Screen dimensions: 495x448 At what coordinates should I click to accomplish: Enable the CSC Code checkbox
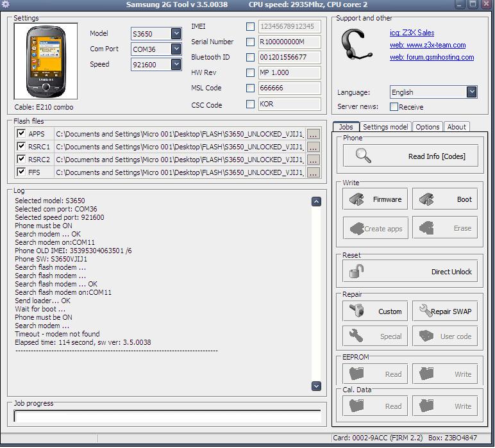point(250,104)
